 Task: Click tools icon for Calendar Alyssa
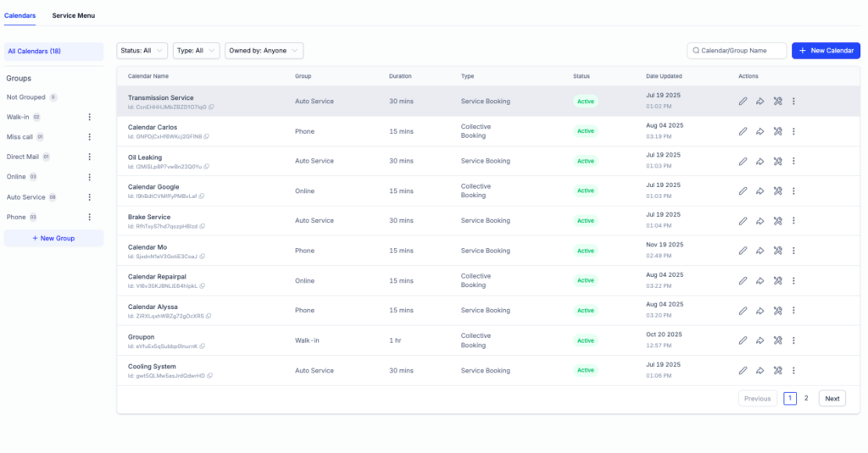pos(777,311)
